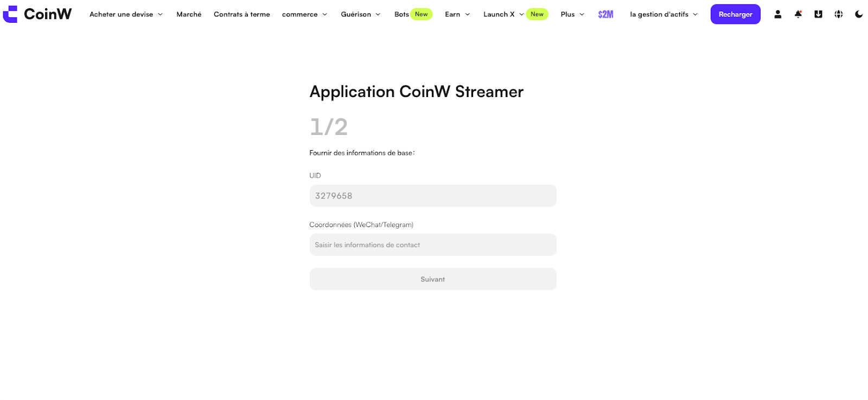
Task: Expand the Guérison dropdown
Action: pyautogui.click(x=361, y=14)
